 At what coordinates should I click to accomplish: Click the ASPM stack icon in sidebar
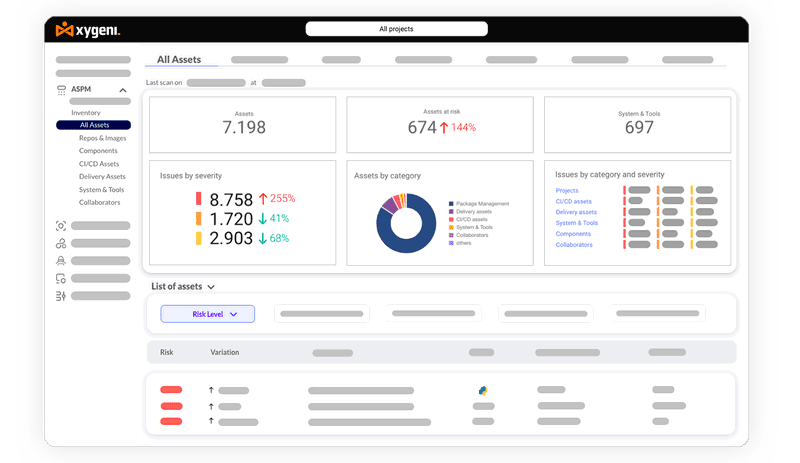coord(61,90)
